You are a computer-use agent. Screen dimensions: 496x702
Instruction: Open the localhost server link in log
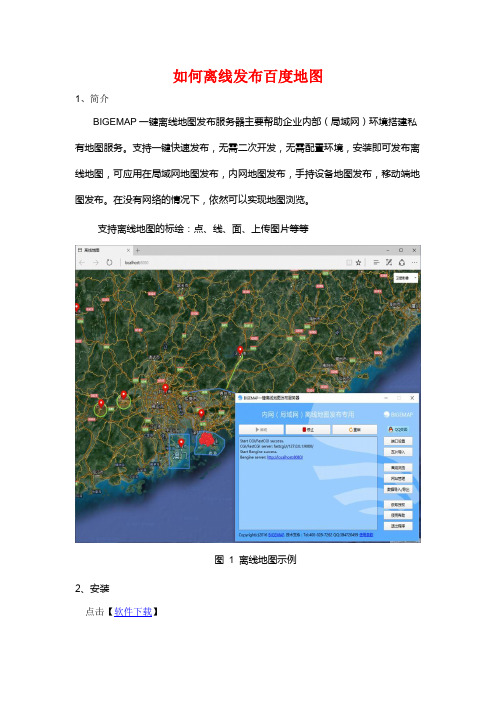[x=285, y=457]
